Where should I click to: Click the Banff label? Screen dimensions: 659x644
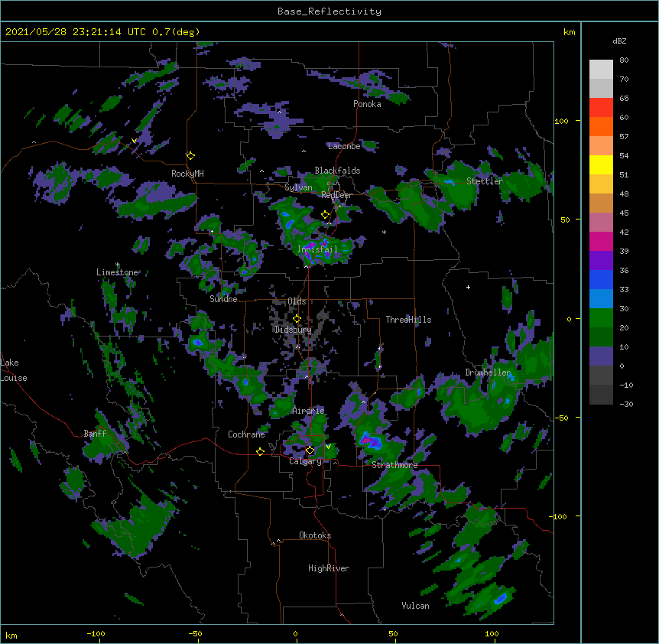[95, 434]
